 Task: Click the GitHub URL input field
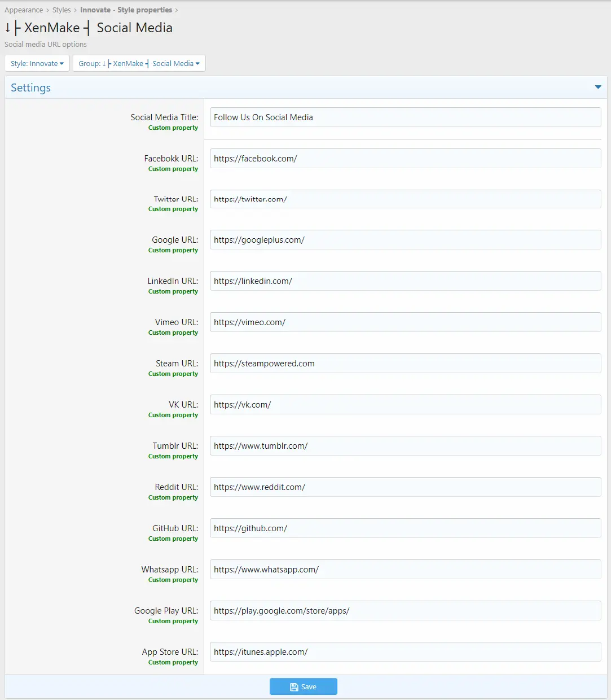pos(405,528)
